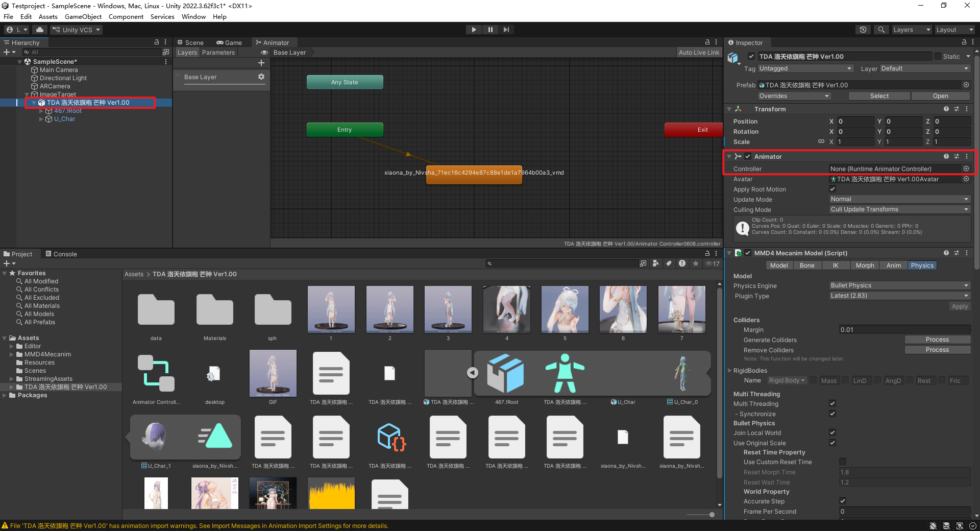Toggle the Animator parameters eye icon
The height and width of the screenshot is (531, 980).
[264, 53]
